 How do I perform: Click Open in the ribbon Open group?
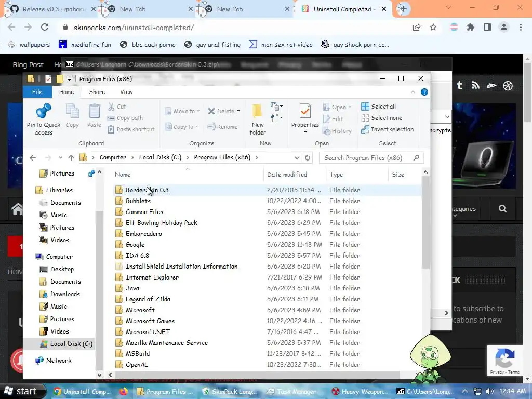pos(337,107)
